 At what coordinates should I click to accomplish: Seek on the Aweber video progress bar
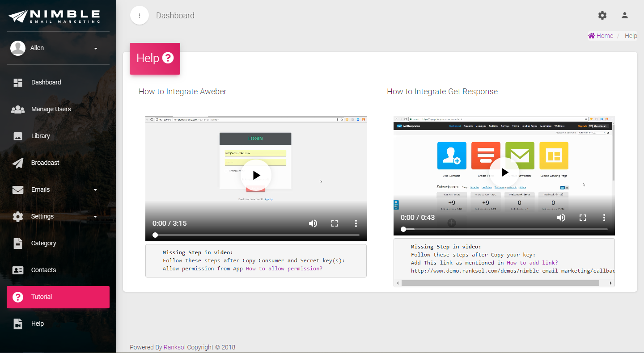(x=256, y=235)
